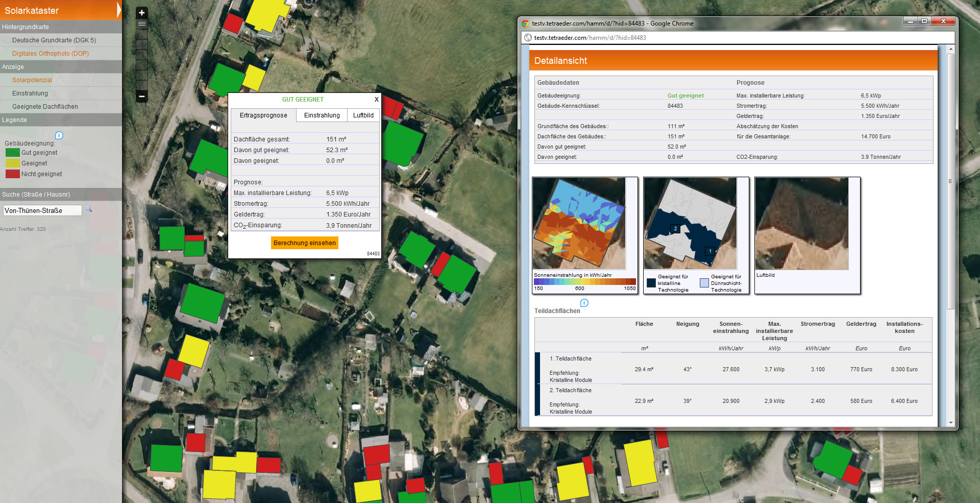Screen dimensions: 980x503
Task: Collapse the Solarkataster sidebar with arrow
Action: [118, 10]
